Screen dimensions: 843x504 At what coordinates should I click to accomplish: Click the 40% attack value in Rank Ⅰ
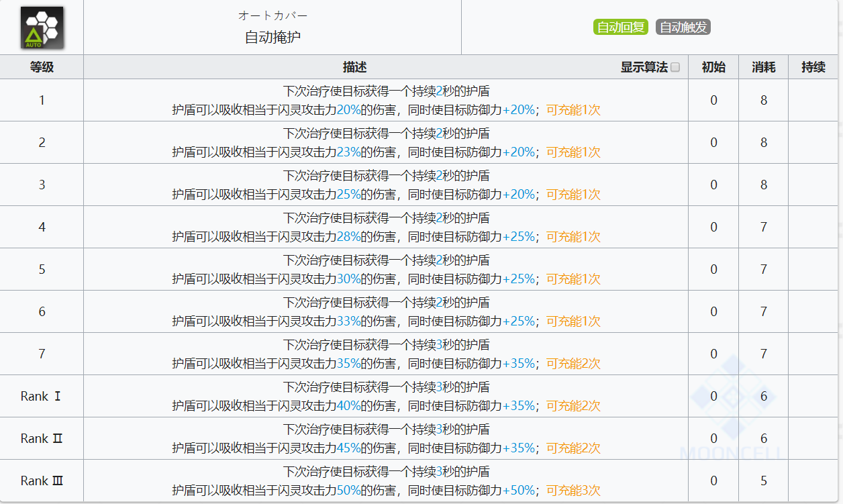[x=348, y=406]
